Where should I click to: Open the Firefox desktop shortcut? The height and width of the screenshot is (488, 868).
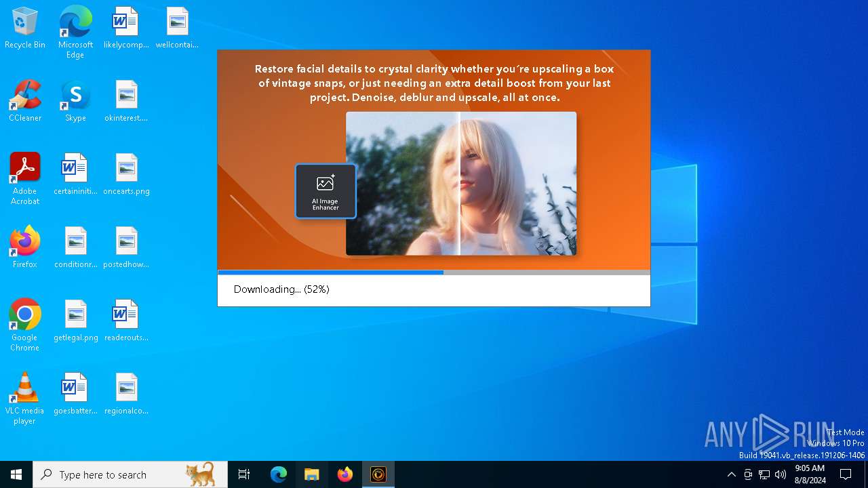pos(25,248)
